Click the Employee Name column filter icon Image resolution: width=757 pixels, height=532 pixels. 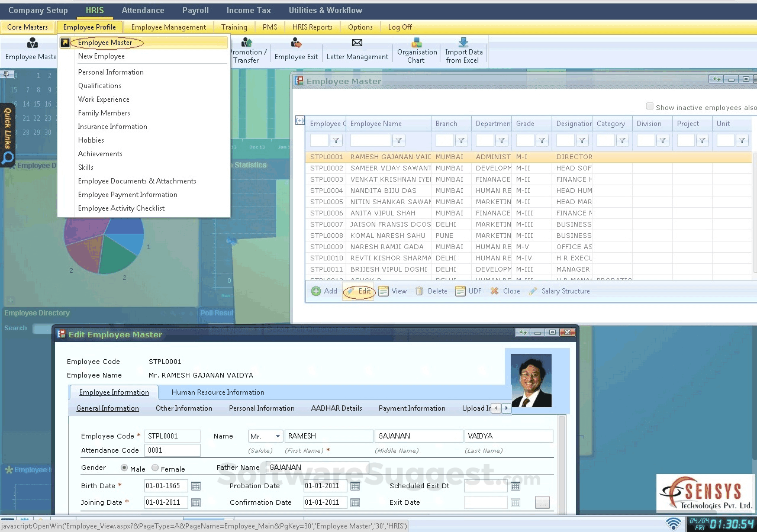pyautogui.click(x=399, y=140)
